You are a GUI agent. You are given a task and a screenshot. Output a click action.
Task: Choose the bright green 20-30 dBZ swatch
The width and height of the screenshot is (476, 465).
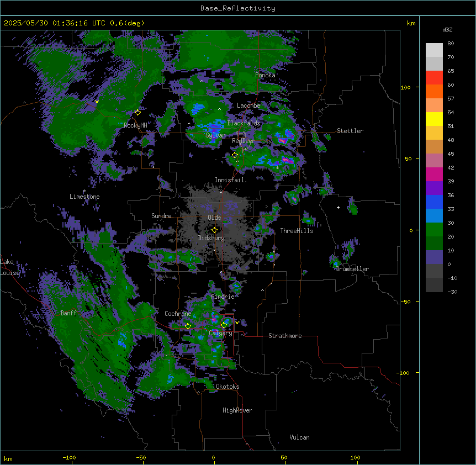click(434, 230)
